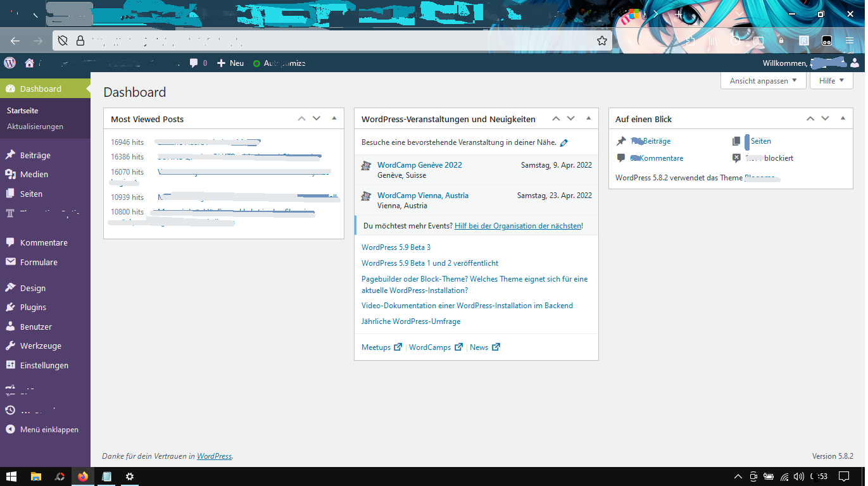Image resolution: width=868 pixels, height=486 pixels.
Task: Move Most Viewed Posts widget up
Action: (302, 118)
